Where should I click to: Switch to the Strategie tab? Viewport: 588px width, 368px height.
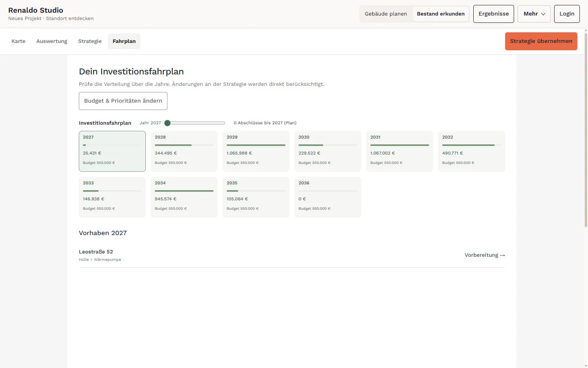(x=90, y=41)
